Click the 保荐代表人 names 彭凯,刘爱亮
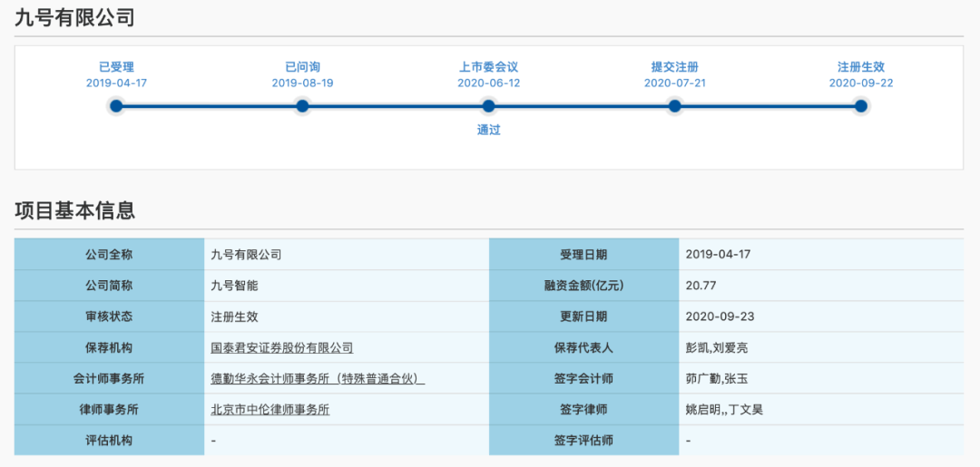 [716, 347]
